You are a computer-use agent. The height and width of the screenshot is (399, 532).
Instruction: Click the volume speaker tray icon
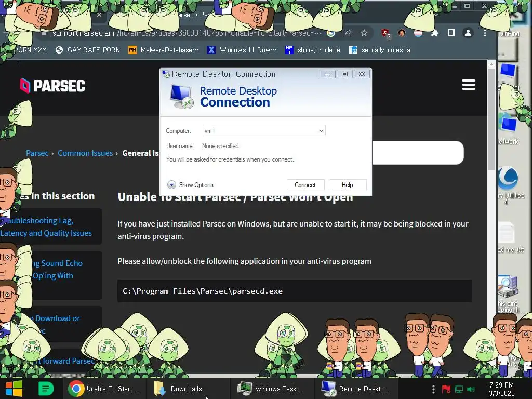pyautogui.click(x=471, y=389)
